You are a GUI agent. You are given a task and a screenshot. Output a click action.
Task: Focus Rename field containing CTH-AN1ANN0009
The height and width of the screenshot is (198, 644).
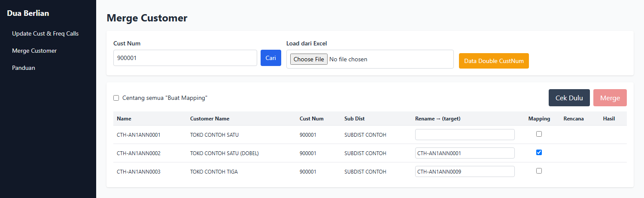coord(465,171)
